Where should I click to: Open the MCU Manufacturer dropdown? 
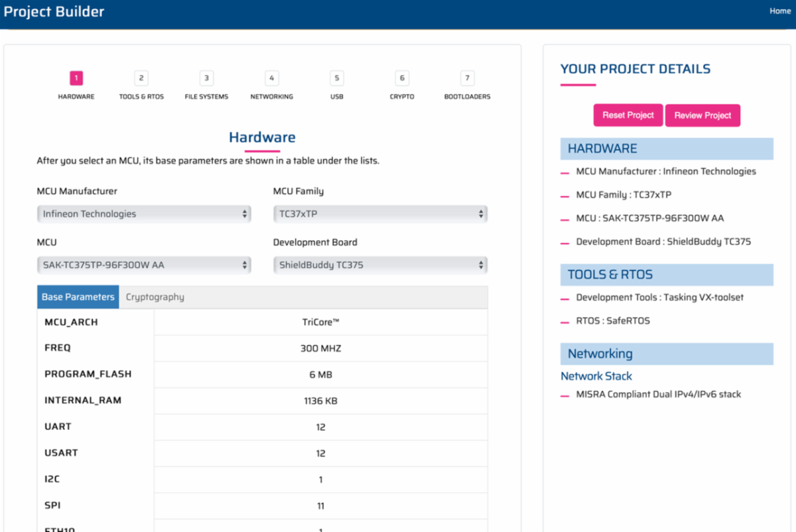click(x=144, y=214)
